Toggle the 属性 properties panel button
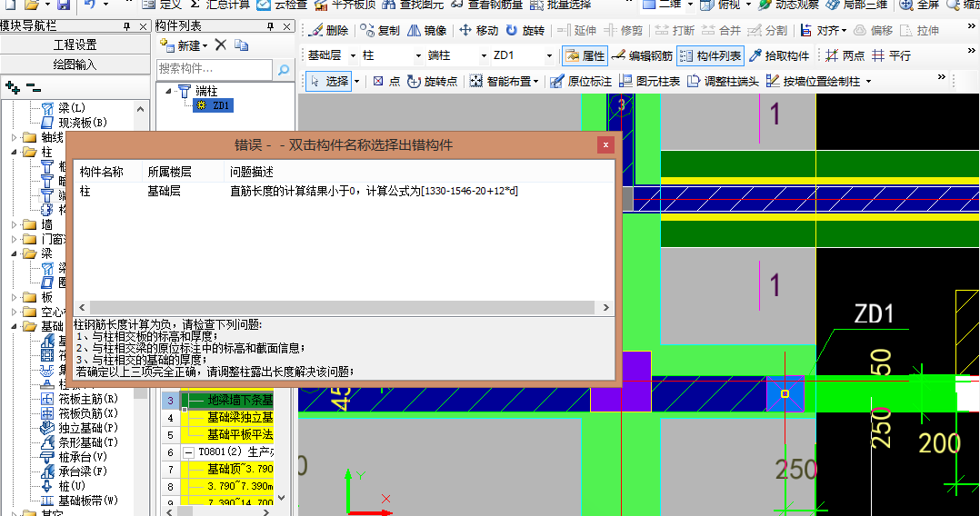980x516 pixels. pos(585,55)
